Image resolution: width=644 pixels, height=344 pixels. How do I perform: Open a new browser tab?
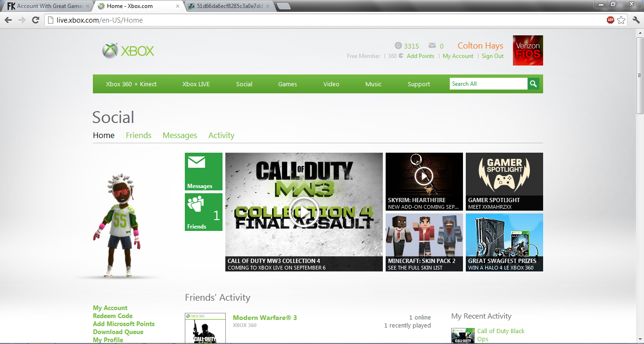[283, 6]
